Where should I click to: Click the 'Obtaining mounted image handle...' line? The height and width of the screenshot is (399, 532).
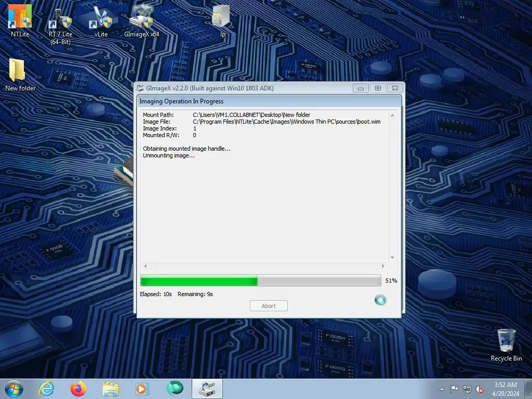(x=187, y=149)
